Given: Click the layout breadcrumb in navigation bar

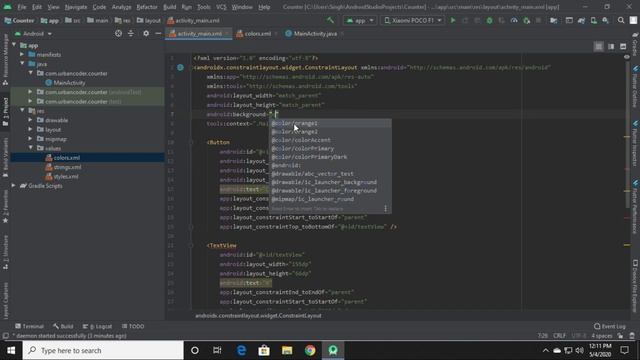Looking at the screenshot, I should [149, 20].
